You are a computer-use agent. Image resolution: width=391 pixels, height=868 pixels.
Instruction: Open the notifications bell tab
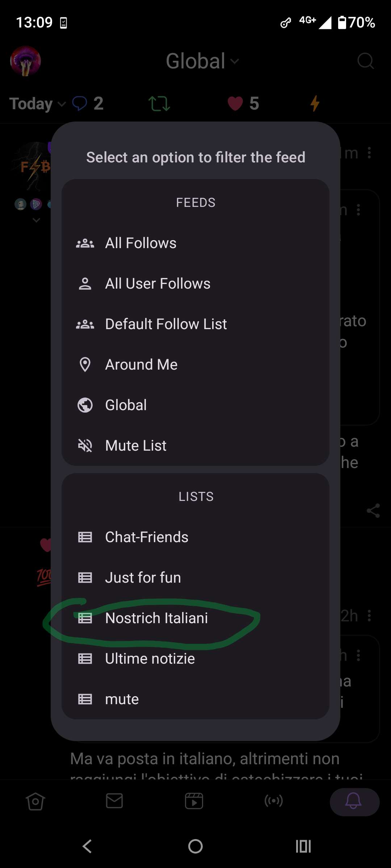click(x=354, y=801)
